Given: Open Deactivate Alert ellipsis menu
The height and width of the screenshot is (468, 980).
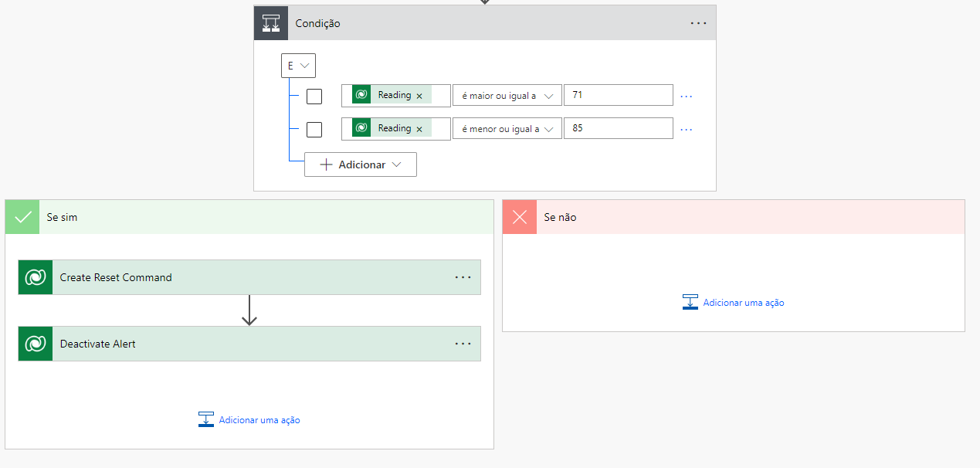Looking at the screenshot, I should [463, 344].
